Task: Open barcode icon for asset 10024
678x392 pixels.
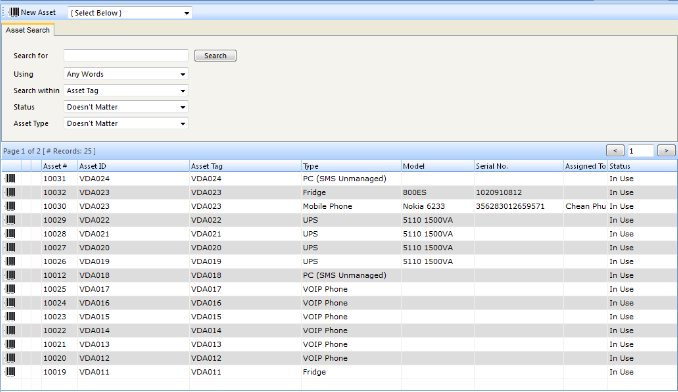Action: click(11, 303)
